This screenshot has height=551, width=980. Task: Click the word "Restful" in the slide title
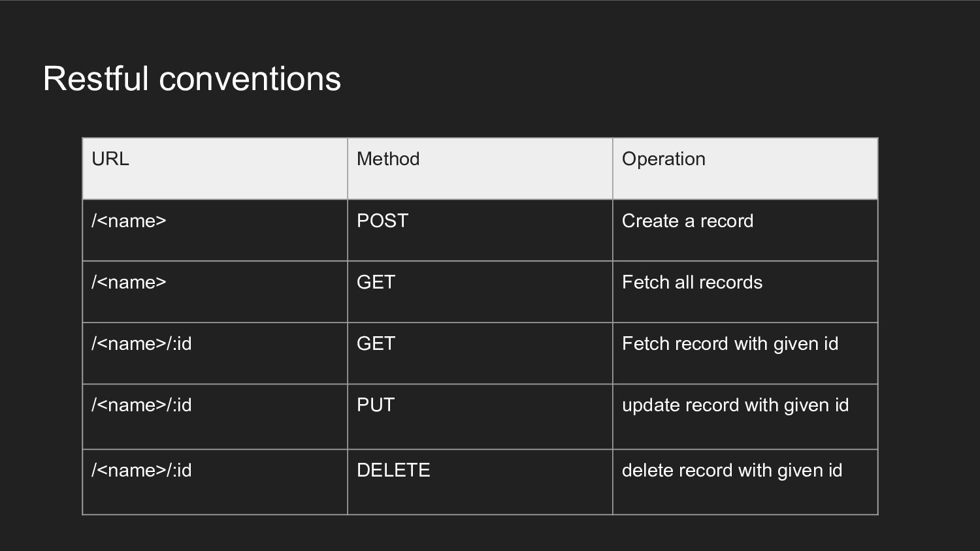point(96,79)
